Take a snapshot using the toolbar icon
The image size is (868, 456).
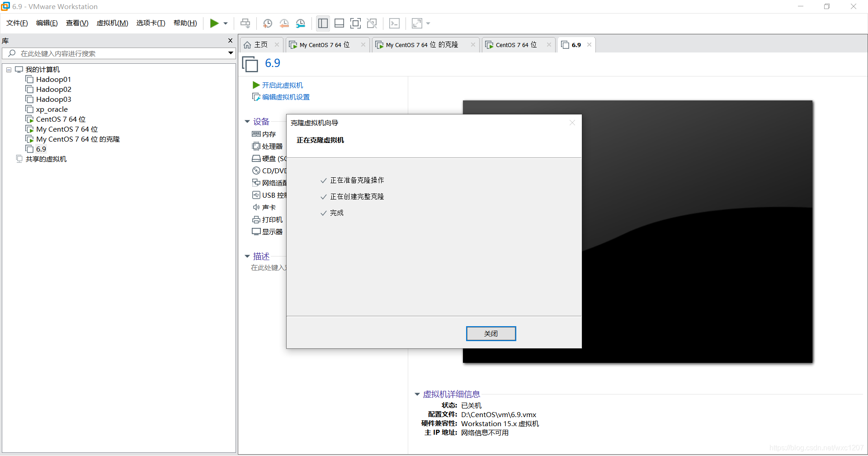(x=268, y=24)
